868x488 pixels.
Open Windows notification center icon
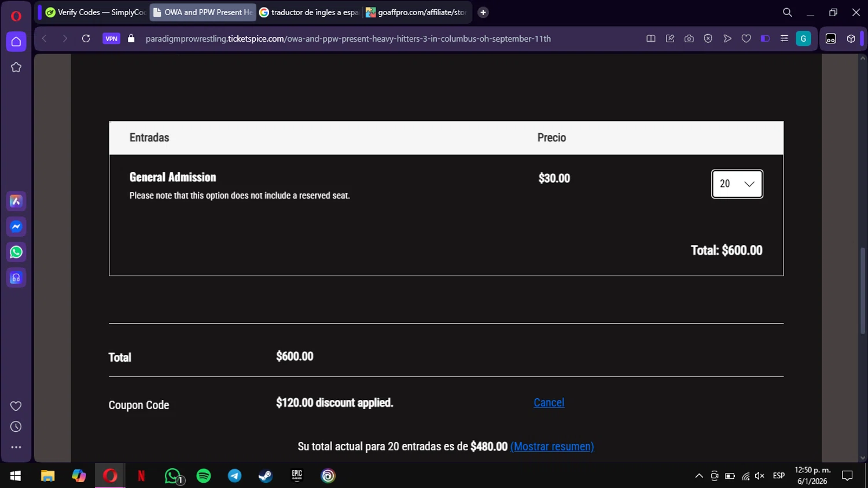click(847, 476)
